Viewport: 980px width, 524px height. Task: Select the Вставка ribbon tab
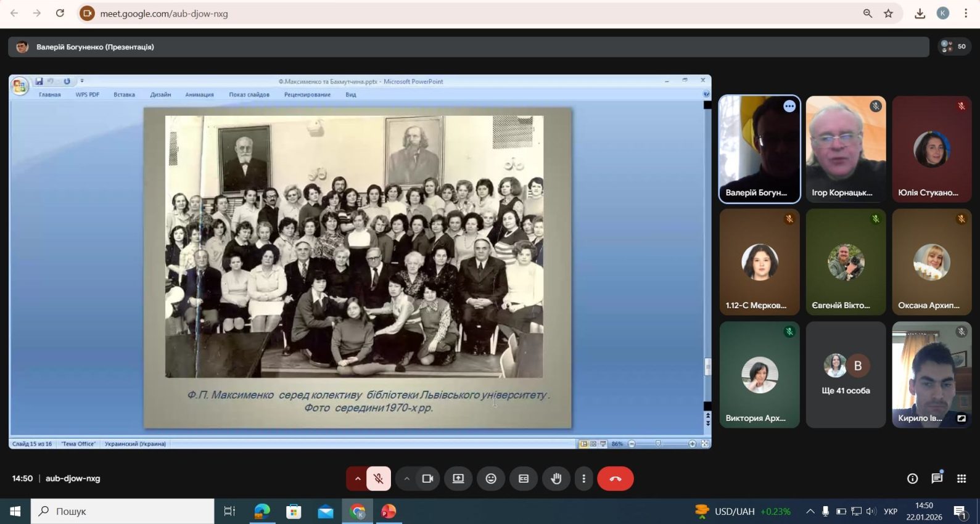click(124, 95)
